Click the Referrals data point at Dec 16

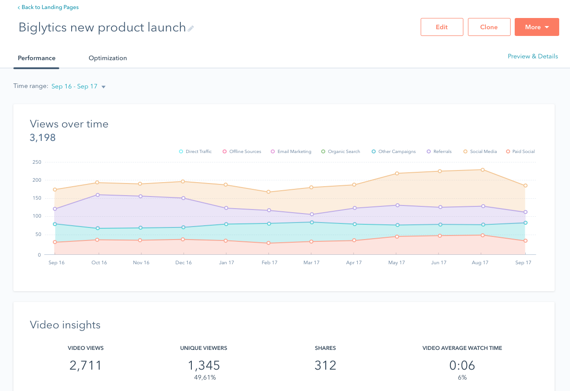[183, 198]
